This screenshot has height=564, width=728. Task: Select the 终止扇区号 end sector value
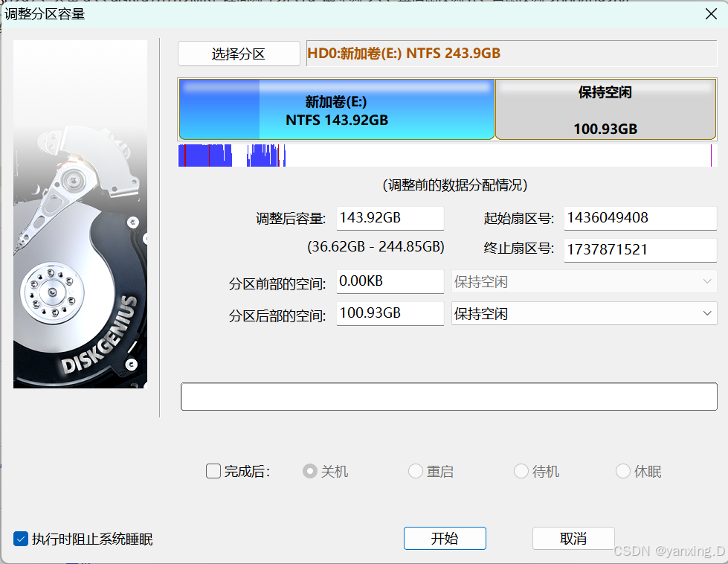pyautogui.click(x=639, y=250)
